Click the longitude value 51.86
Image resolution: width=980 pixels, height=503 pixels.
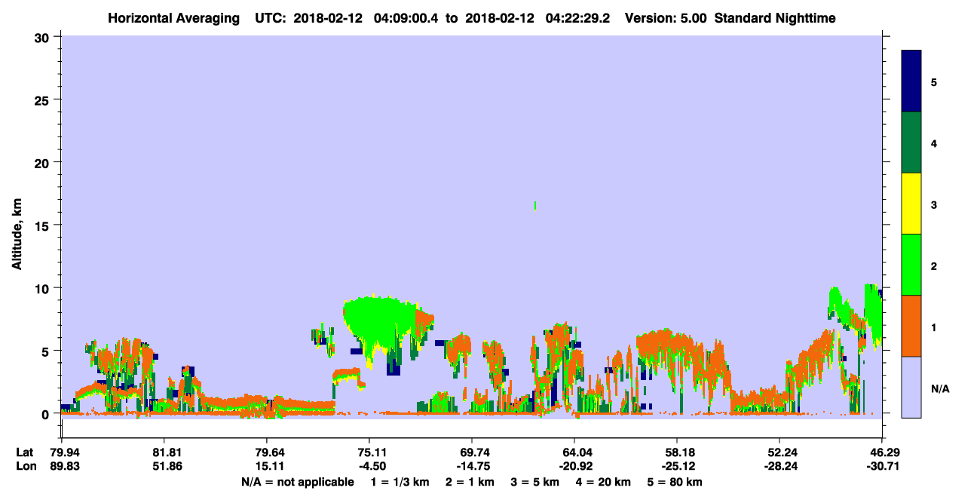point(164,466)
